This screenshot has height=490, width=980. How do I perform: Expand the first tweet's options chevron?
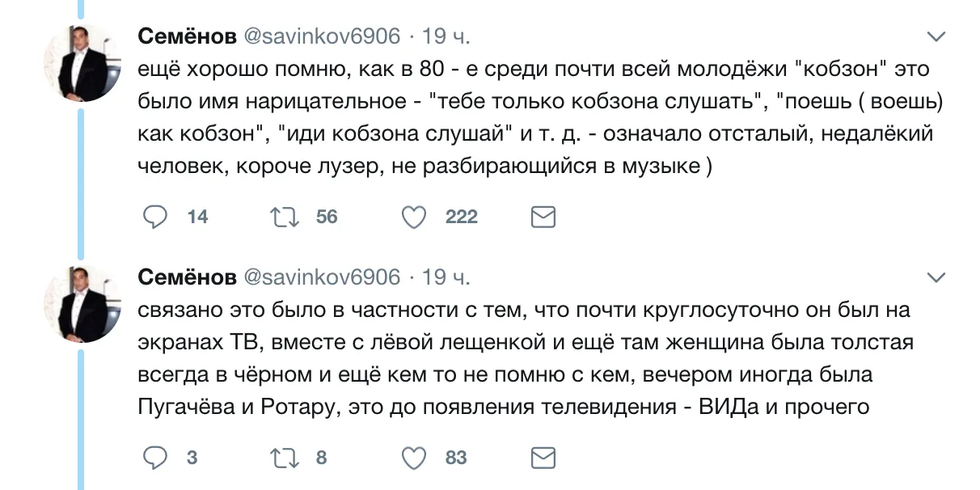coord(935,36)
